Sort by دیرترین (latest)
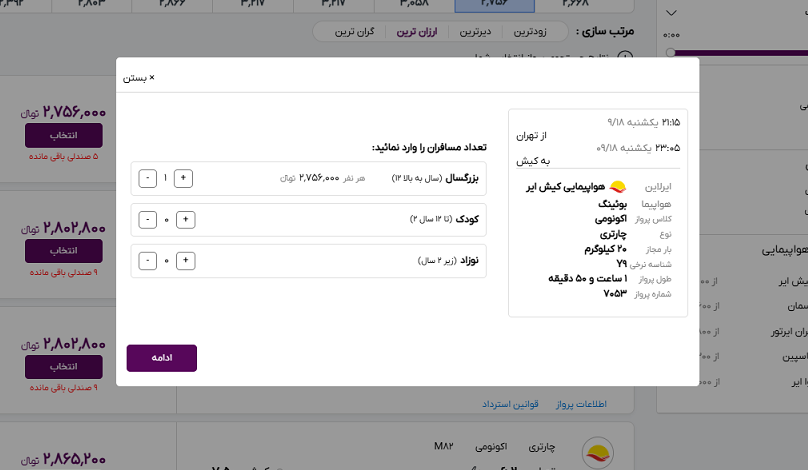 pyautogui.click(x=475, y=31)
